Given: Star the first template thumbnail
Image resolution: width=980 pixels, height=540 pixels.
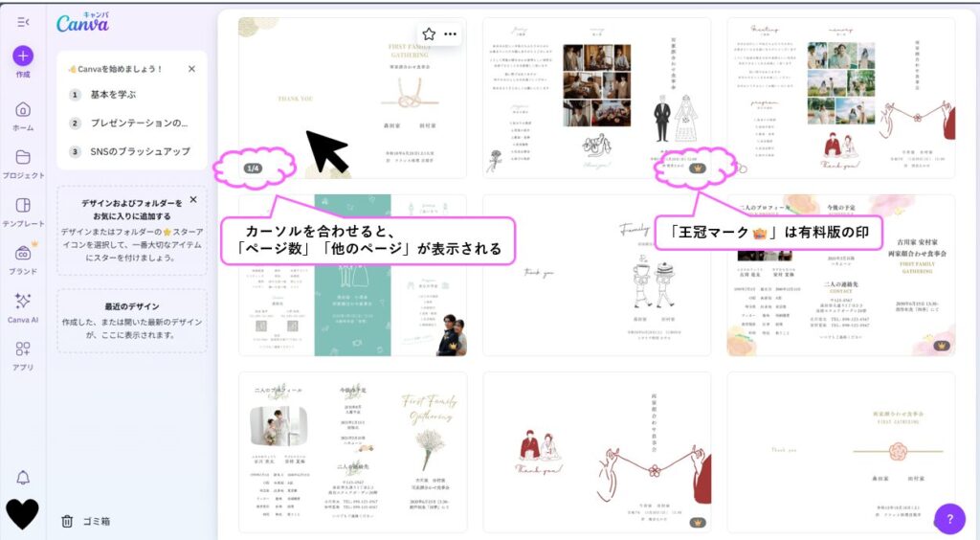Looking at the screenshot, I should point(429,34).
